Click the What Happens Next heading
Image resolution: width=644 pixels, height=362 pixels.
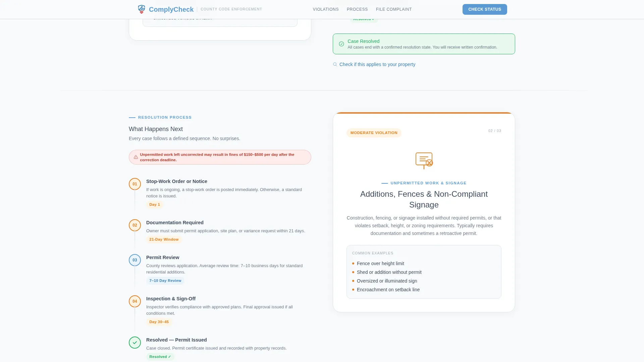[156, 129]
